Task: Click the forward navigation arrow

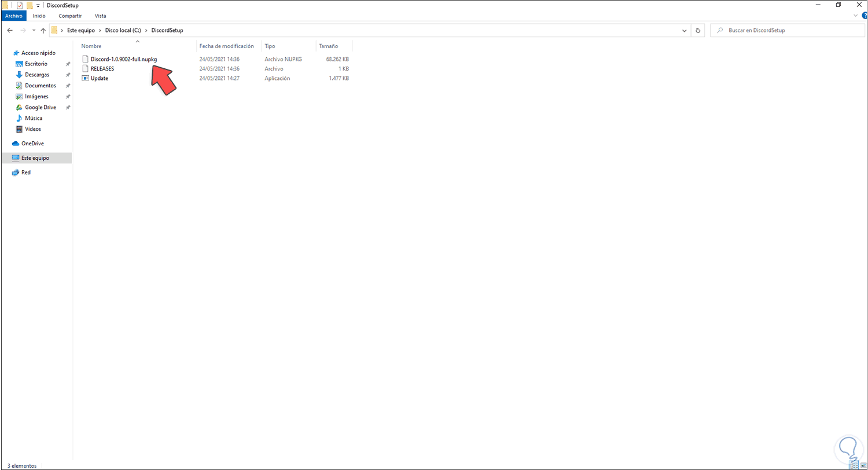Action: point(23,30)
